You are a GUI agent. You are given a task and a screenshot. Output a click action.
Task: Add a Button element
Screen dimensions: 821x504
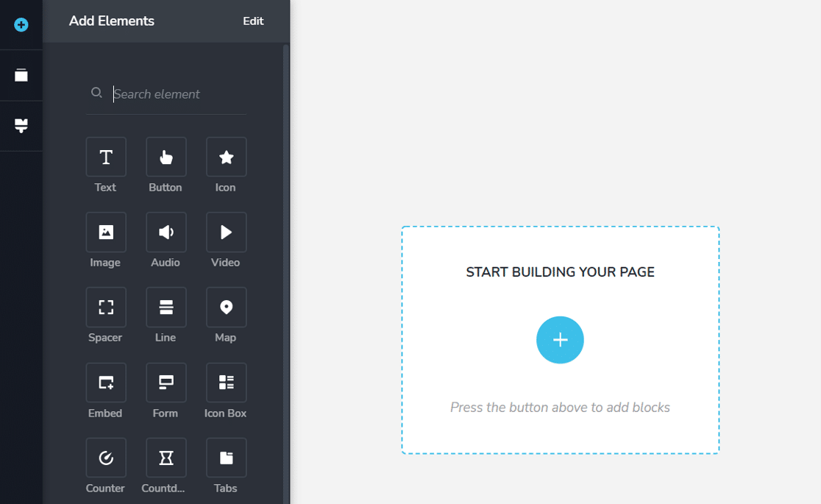click(x=166, y=157)
